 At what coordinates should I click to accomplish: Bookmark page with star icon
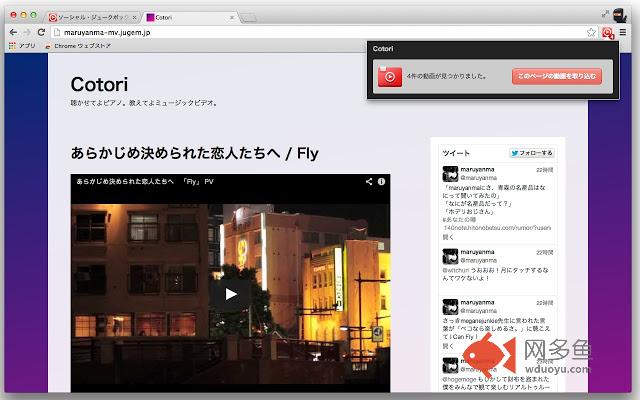pyautogui.click(x=591, y=32)
